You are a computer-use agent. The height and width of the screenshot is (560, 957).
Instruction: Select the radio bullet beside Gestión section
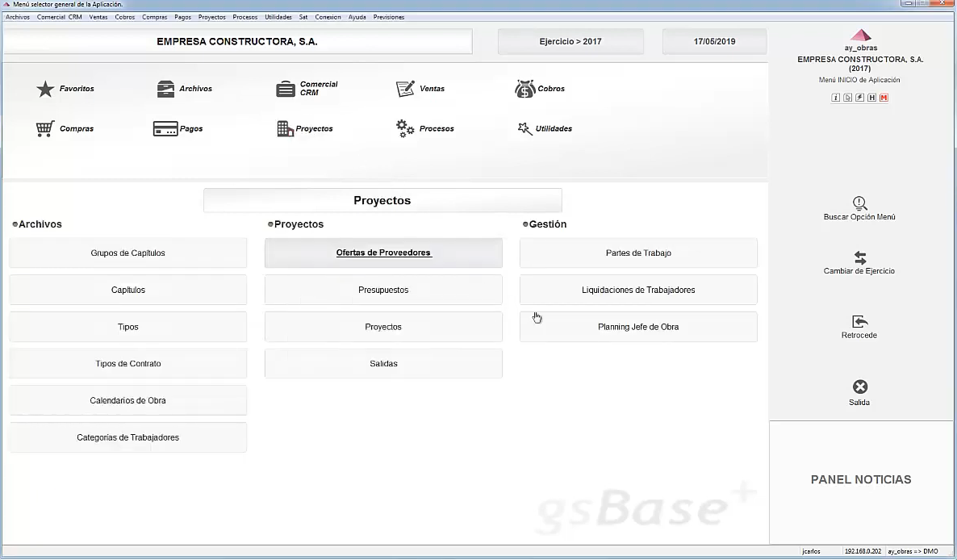(525, 224)
